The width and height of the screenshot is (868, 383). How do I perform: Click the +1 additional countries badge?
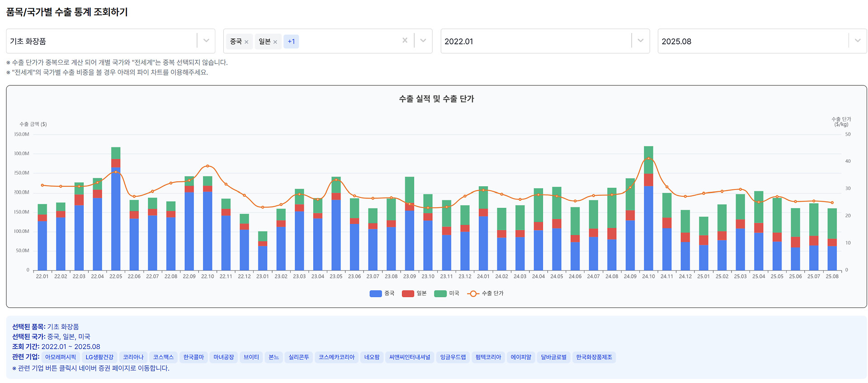(291, 42)
